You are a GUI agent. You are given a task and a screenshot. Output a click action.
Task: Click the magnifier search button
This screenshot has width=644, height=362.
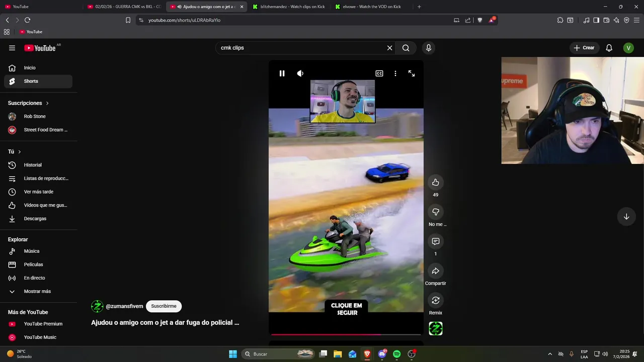click(x=406, y=48)
